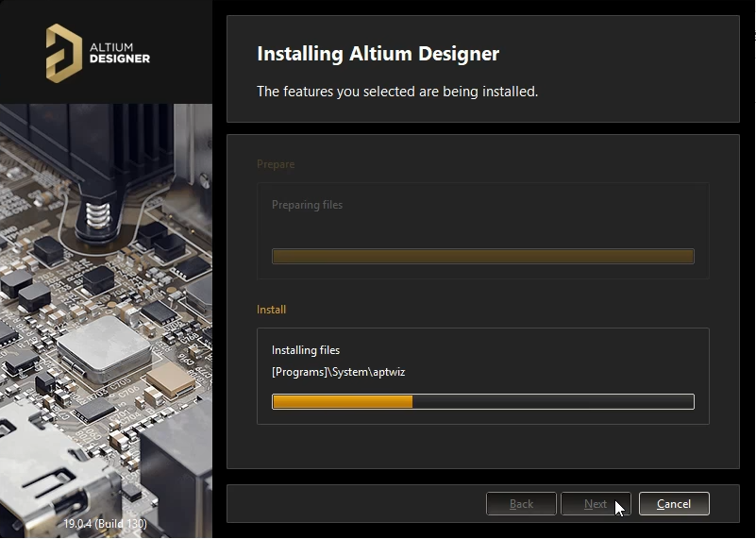Click the Preparing files status text
This screenshot has width=756, height=539.
pyautogui.click(x=307, y=205)
